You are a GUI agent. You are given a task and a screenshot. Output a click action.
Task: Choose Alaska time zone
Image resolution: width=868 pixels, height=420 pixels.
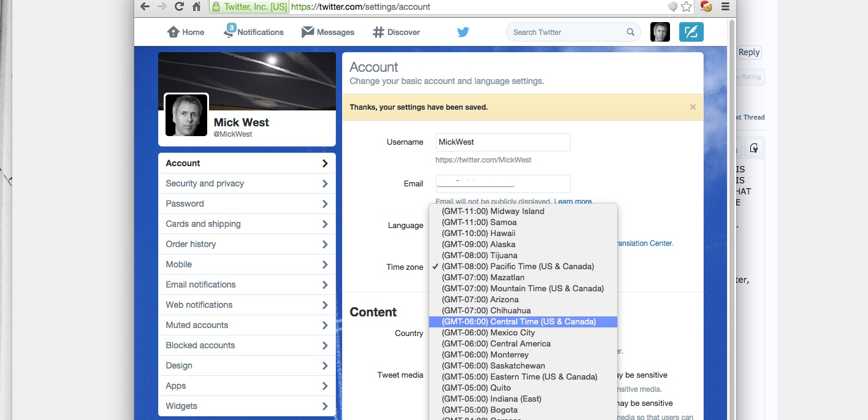[523, 244]
